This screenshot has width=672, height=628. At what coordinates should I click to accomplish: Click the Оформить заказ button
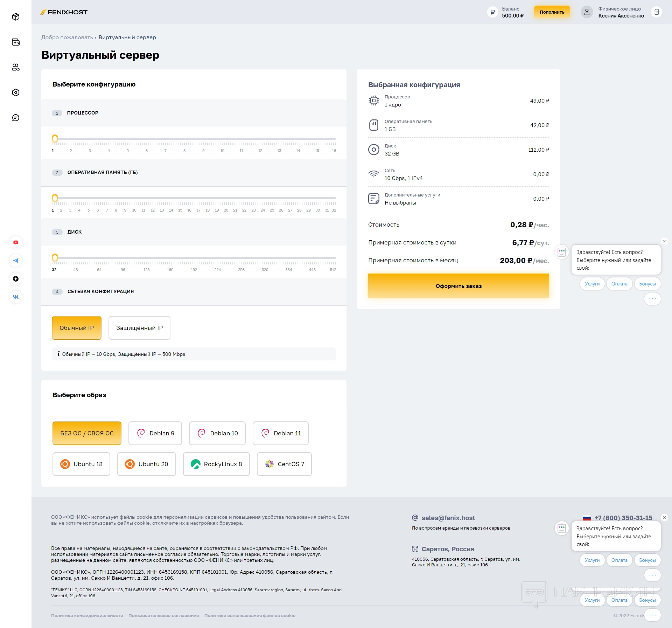point(458,286)
